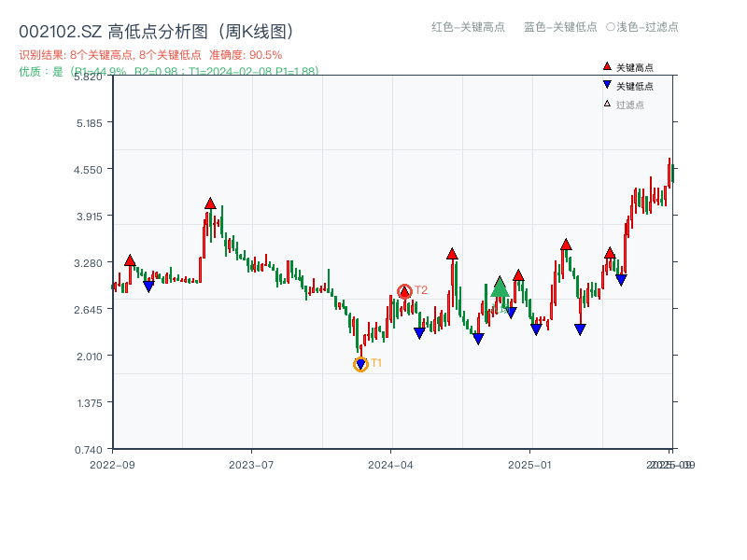Click the y-axis value 5.185
This screenshot has height=560, width=747.
[89, 123]
